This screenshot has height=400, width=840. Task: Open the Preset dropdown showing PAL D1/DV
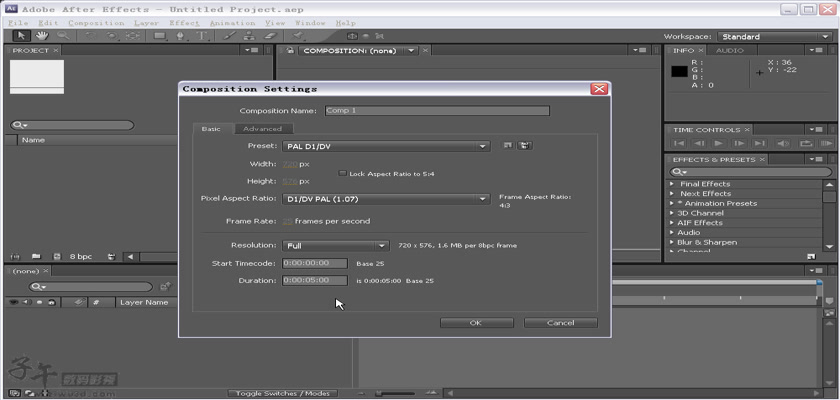(386, 146)
